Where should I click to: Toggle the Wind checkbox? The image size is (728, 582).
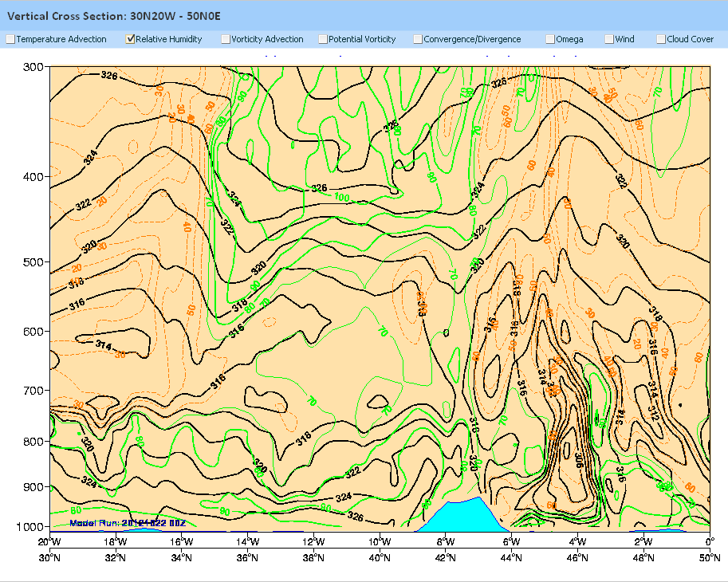point(608,39)
